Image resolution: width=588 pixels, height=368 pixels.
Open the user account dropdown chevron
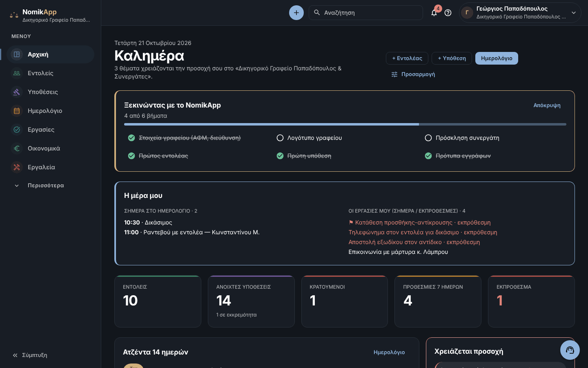574,13
